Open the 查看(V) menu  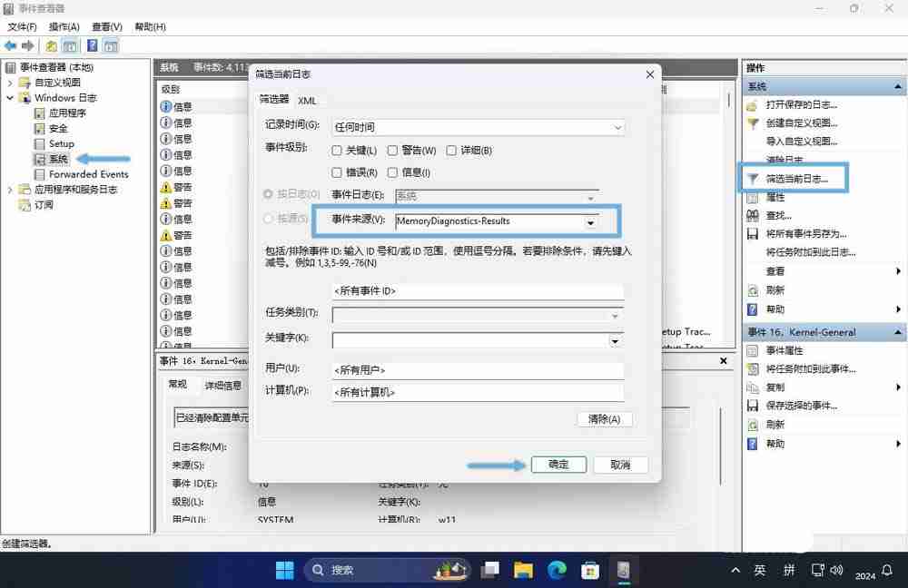pos(105,26)
